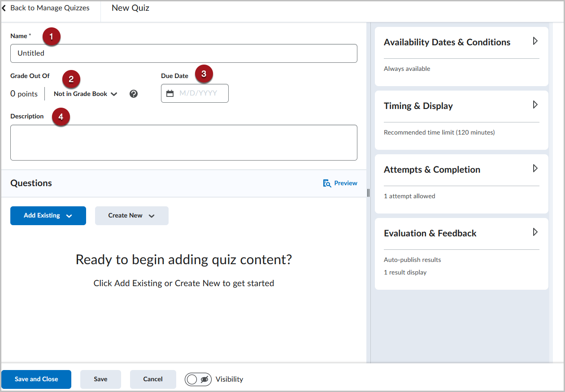Click the Auto-publish results text
The image size is (565, 392).
(412, 260)
